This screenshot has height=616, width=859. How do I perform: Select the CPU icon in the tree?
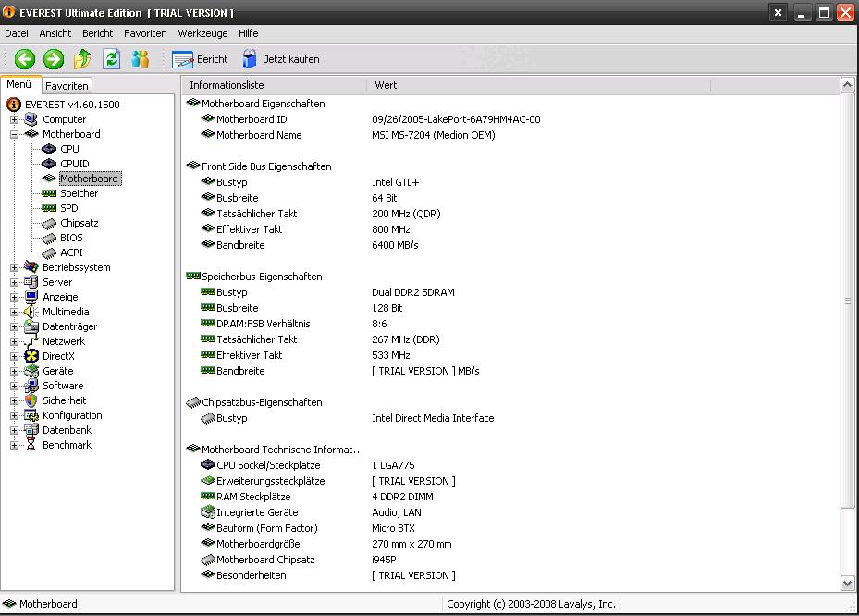coord(49,149)
